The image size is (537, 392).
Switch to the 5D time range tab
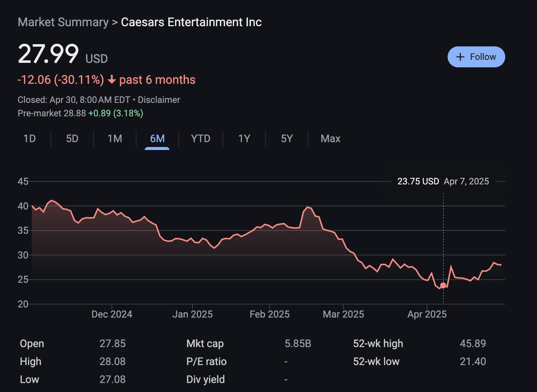(x=72, y=139)
